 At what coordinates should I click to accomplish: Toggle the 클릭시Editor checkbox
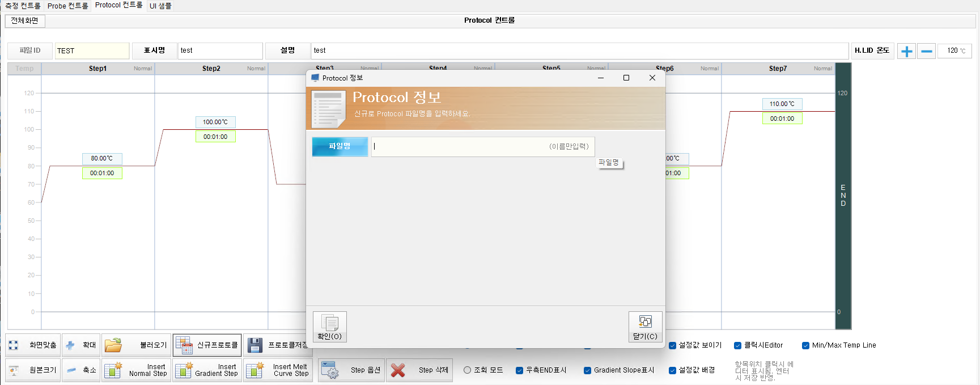coord(737,345)
